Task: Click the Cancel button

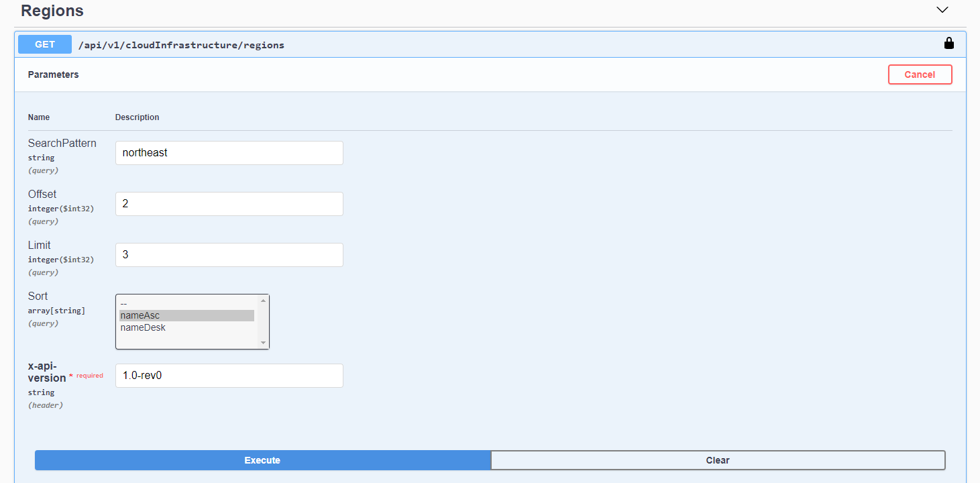Action: (x=920, y=74)
